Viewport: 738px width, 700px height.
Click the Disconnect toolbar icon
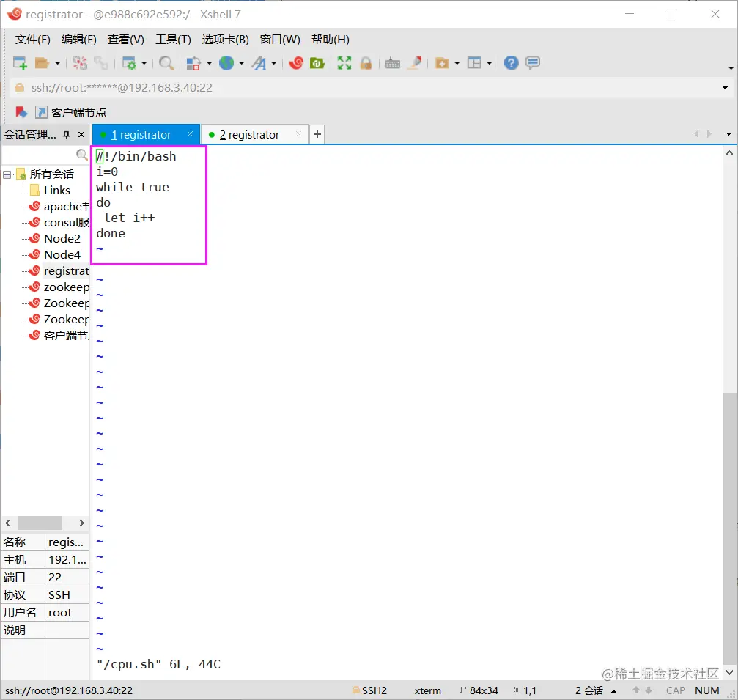pos(80,62)
